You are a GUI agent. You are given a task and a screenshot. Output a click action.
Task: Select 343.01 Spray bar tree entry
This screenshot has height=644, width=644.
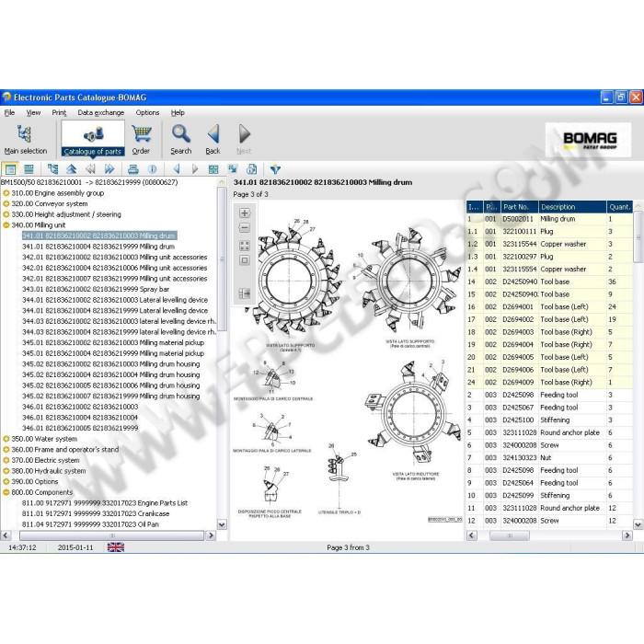(96, 289)
